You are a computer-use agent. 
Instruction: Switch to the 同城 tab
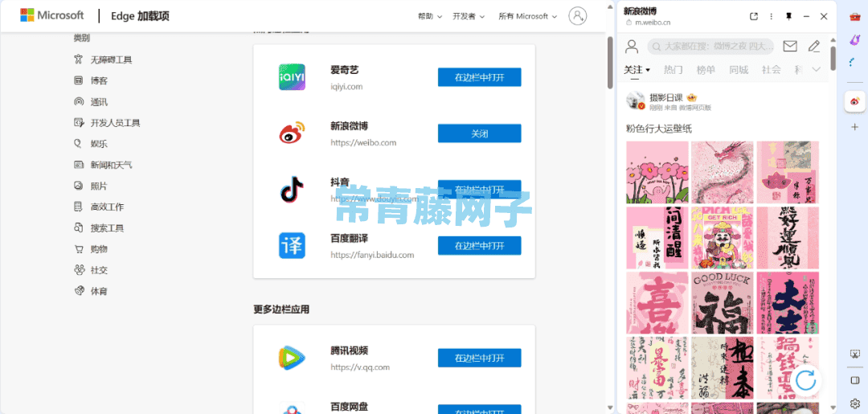pos(739,70)
